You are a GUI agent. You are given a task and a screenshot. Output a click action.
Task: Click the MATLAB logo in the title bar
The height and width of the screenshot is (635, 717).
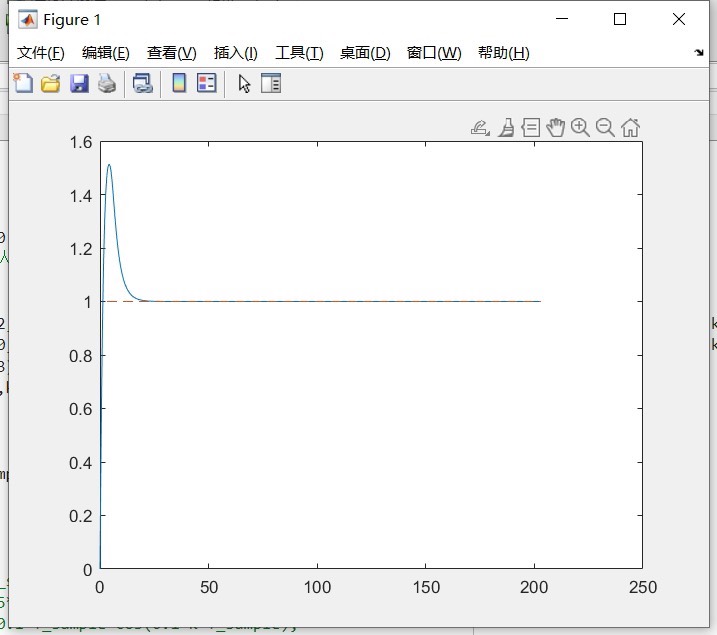(x=27, y=20)
